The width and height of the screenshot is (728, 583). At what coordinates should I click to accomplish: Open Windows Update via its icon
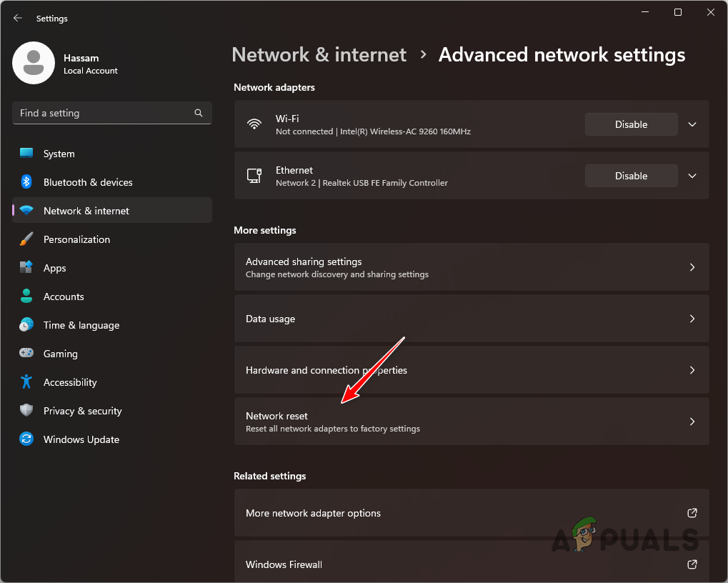pyautogui.click(x=26, y=439)
